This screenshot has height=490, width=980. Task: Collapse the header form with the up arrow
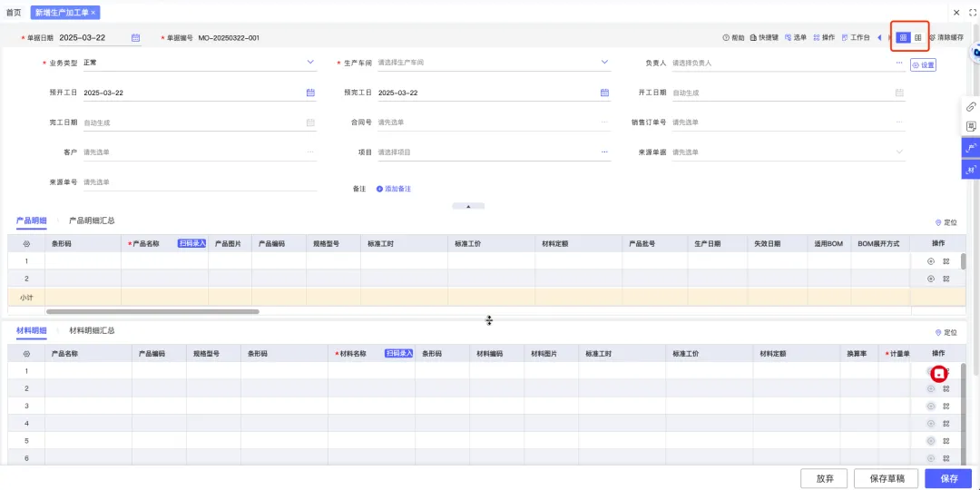tap(468, 206)
